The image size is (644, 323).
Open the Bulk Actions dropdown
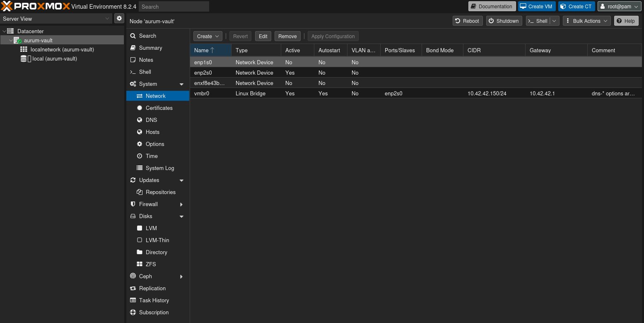coord(587,21)
